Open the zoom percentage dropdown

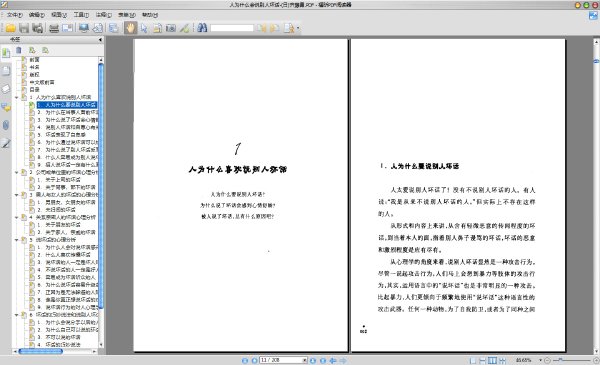pyautogui.click(x=540, y=360)
